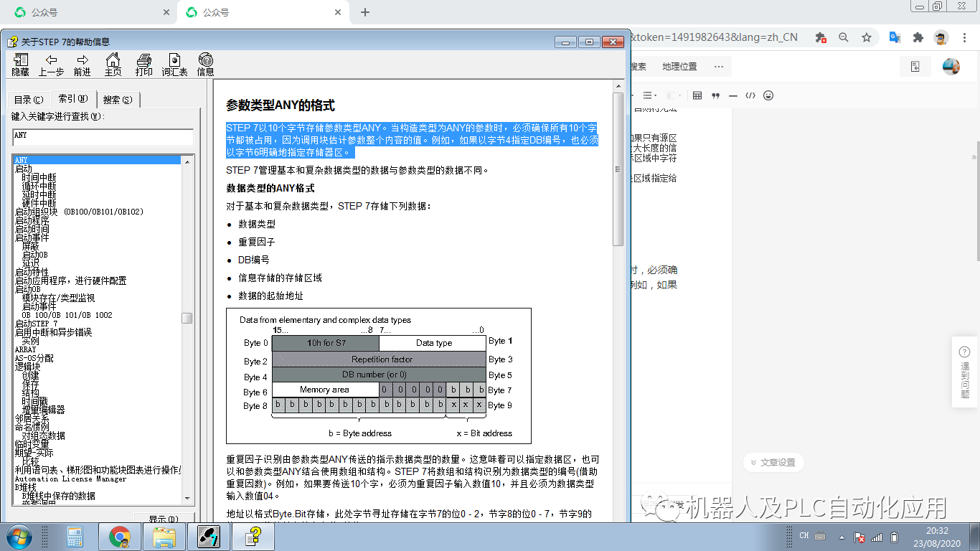This screenshot has height=551, width=980.
Task: Select the ARRAY index entry
Action: tap(25, 349)
